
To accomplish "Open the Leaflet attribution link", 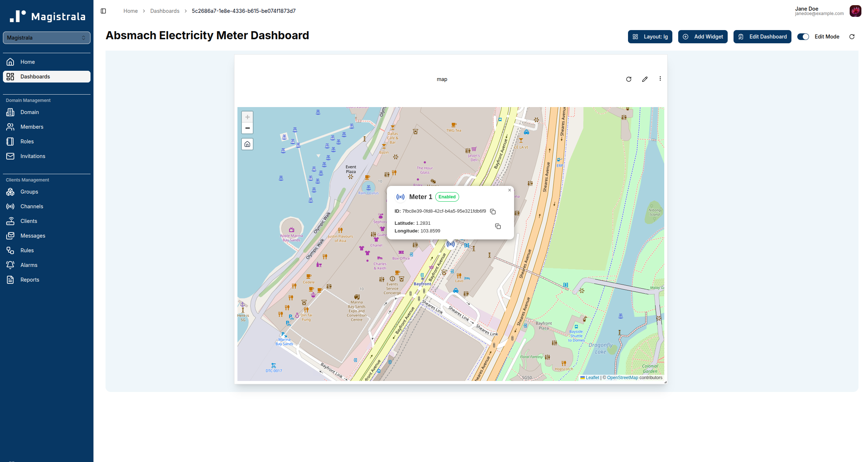I will (x=592, y=378).
